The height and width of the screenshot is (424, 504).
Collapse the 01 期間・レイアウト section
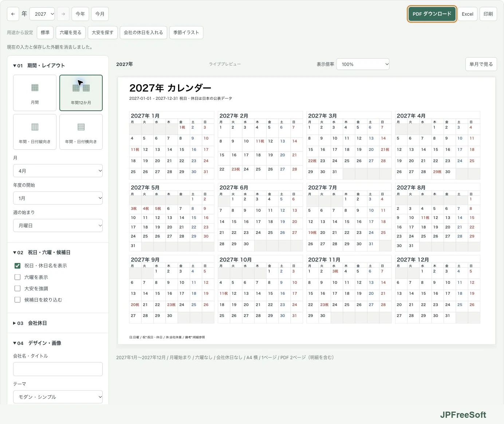pos(39,66)
